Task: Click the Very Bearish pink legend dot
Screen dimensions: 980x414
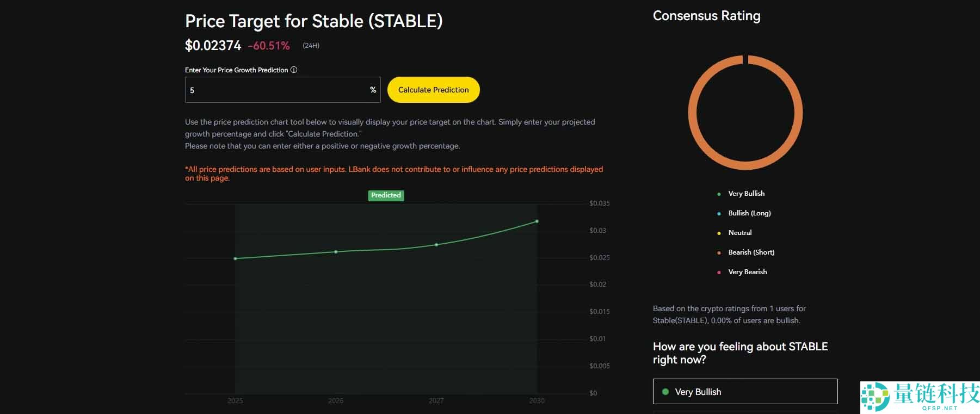Action: [719, 271]
